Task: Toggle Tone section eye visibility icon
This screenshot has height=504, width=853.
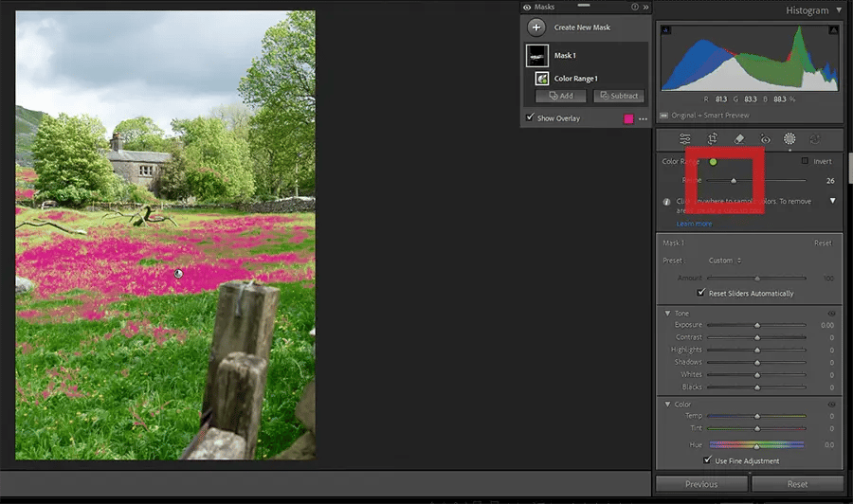Action: tap(831, 314)
